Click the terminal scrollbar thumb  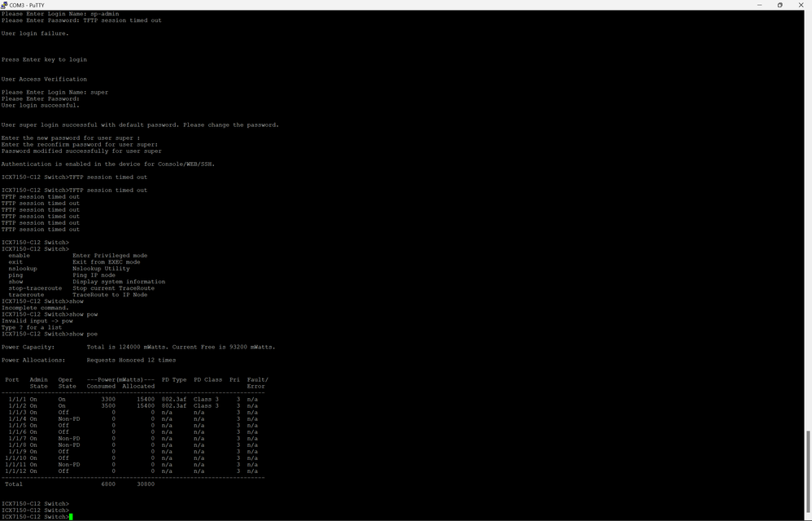(808, 472)
